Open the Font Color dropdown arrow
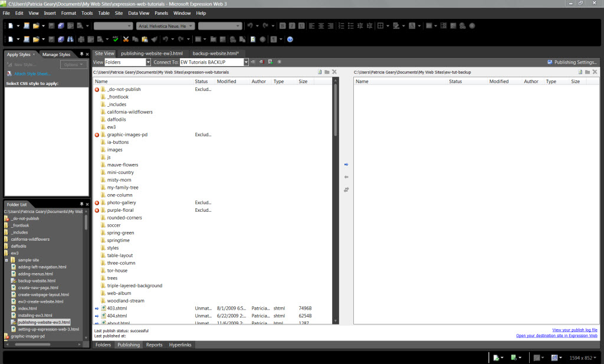Screen dimensions: 604x364 (419, 26)
